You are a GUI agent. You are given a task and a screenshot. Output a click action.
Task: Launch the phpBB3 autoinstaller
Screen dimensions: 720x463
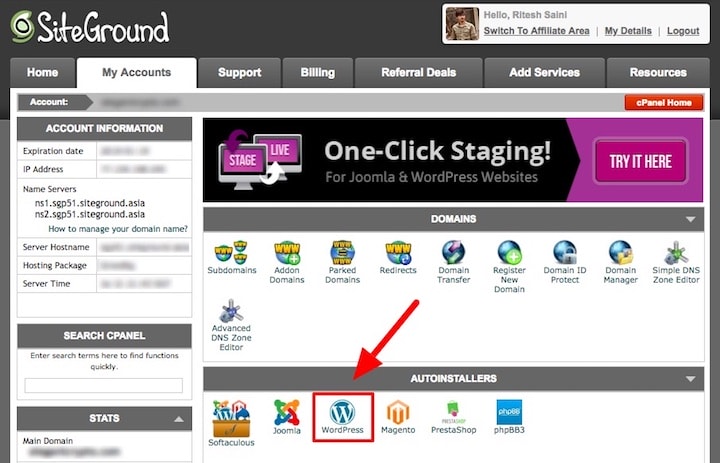click(509, 417)
